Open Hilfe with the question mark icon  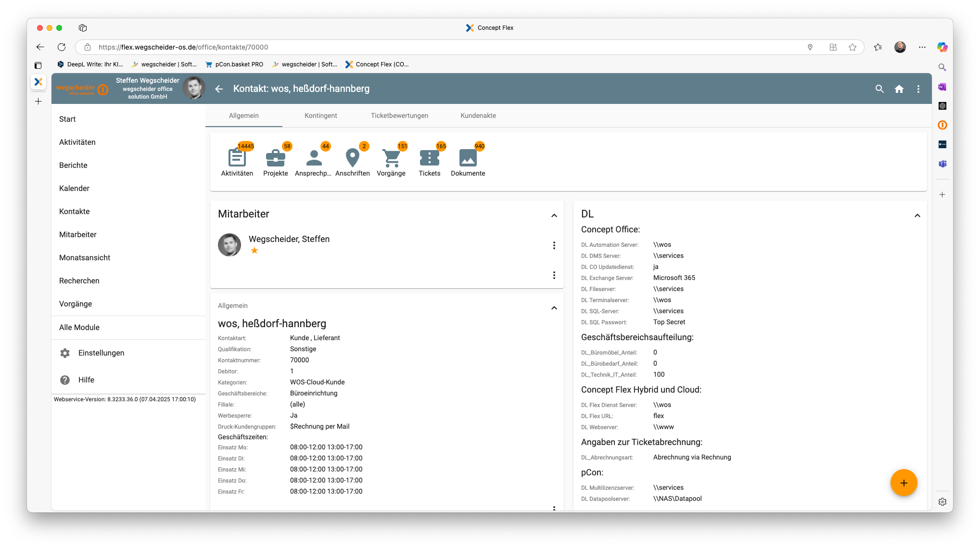click(x=128, y=380)
